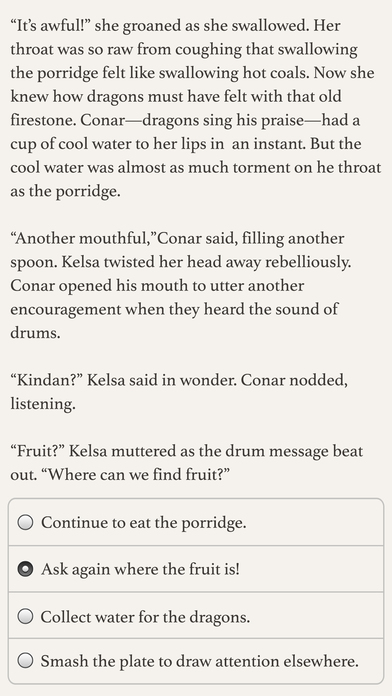Click the quote "Another mouthful," in the story

(84, 238)
